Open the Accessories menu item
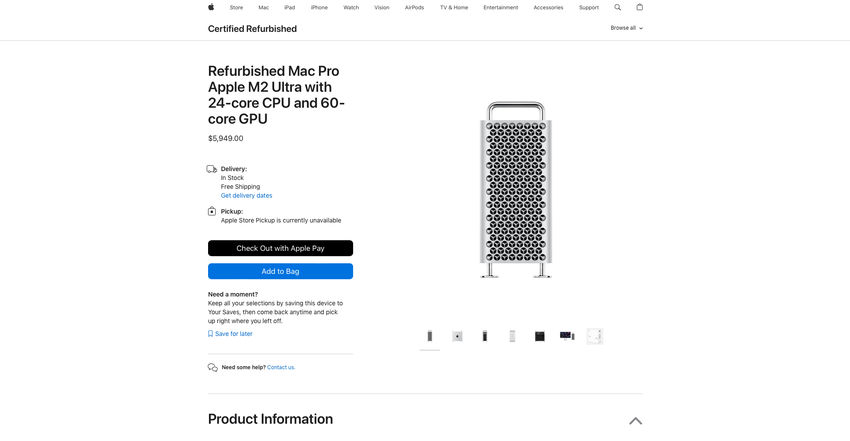 [548, 7]
